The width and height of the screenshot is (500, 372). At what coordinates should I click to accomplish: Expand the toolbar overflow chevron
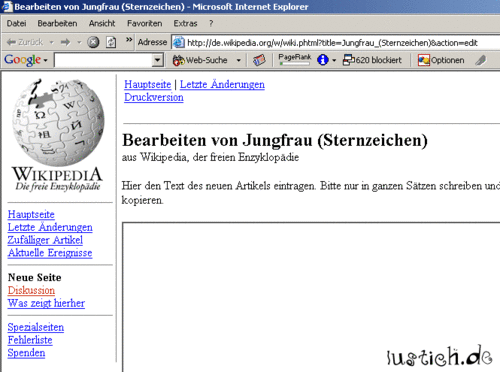129,40
